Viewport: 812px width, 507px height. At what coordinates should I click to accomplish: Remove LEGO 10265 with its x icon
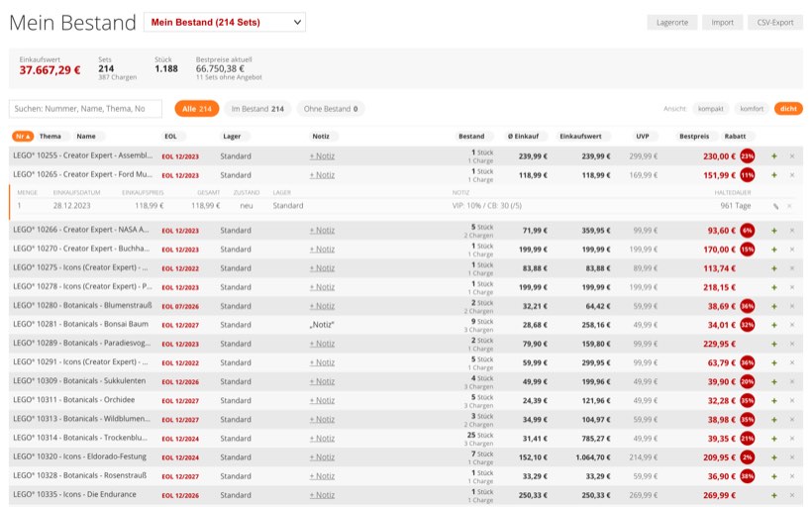(x=792, y=175)
